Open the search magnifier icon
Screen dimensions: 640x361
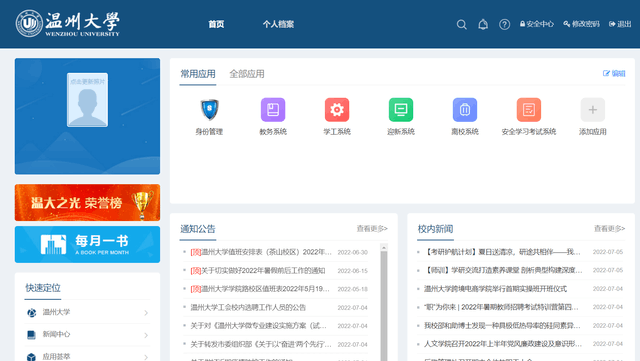coord(462,25)
